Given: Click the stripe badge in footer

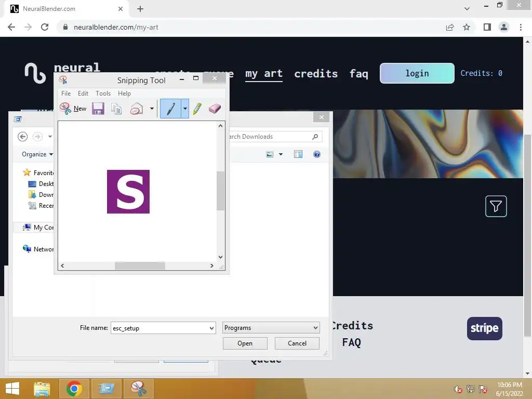Looking at the screenshot, I should pos(485,328).
